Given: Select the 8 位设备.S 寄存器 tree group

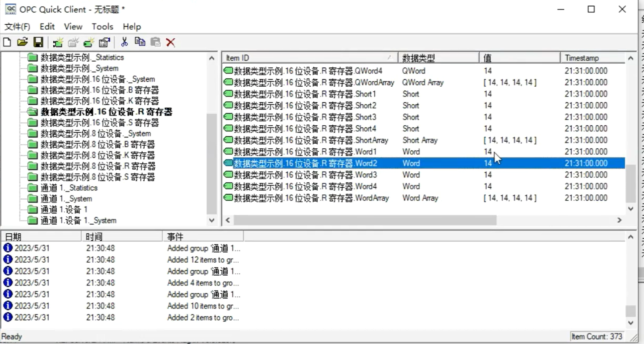Looking at the screenshot, I should click(97, 177).
